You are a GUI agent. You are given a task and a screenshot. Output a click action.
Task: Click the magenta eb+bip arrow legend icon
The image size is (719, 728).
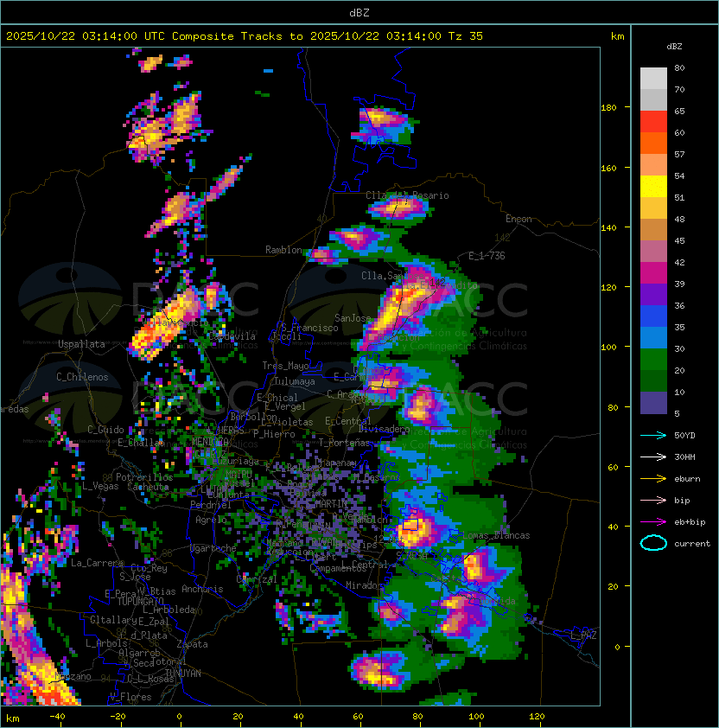click(x=653, y=522)
